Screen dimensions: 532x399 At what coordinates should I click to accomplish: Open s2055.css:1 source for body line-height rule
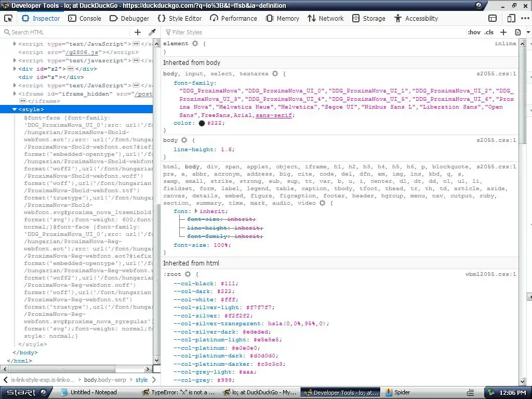[496, 140]
